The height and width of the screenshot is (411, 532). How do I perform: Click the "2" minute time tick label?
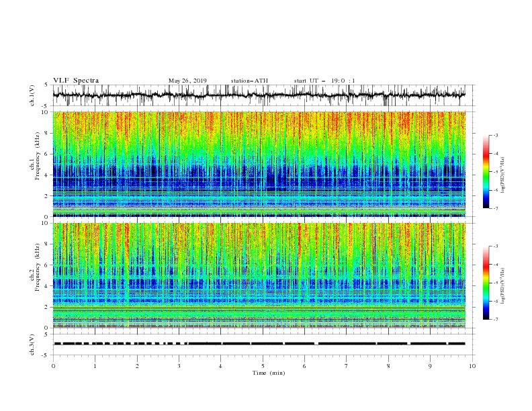[137, 366]
